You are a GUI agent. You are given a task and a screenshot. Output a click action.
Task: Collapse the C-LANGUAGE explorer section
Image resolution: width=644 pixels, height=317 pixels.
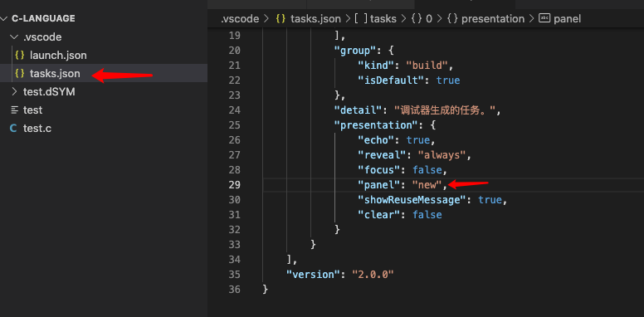(4, 18)
